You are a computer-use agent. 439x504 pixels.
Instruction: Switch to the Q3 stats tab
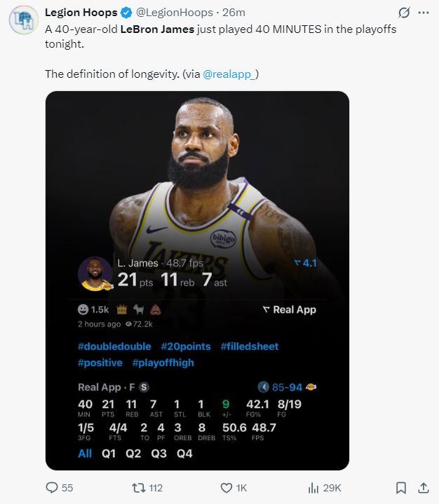pos(159,454)
